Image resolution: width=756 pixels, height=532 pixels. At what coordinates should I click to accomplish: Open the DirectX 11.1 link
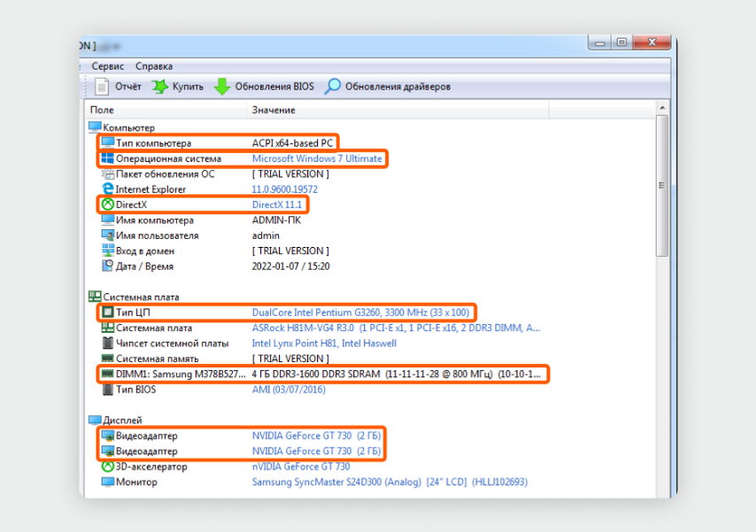click(277, 204)
